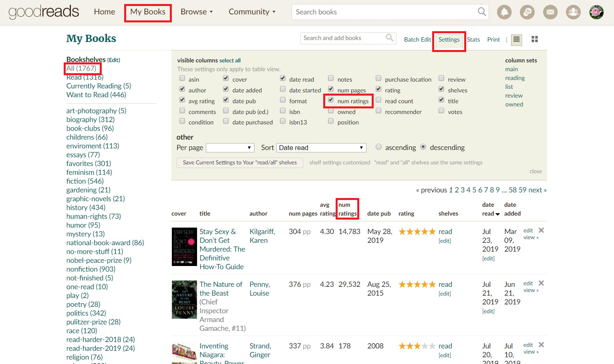Viewport: 614px width, 364px height.
Task: Click the goodreads logo
Action: 44,12
